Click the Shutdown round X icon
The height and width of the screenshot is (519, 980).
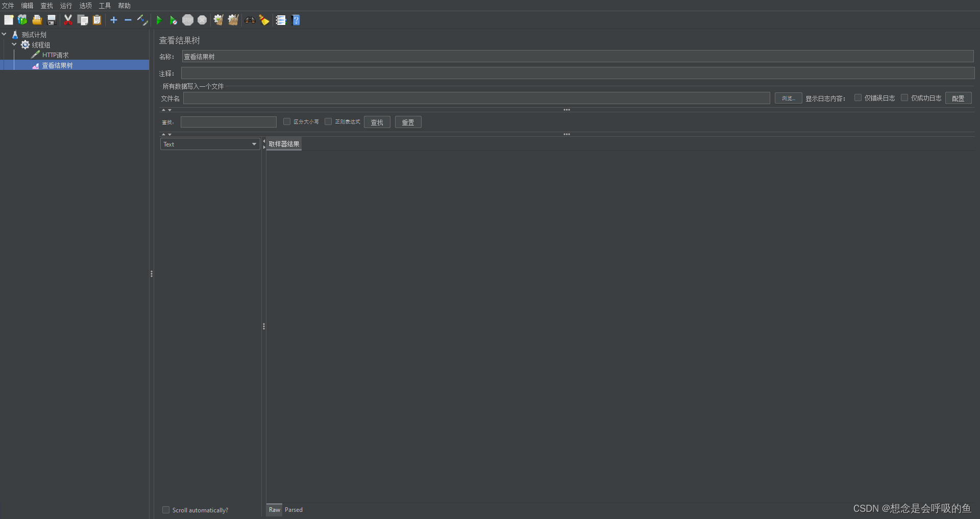tap(202, 20)
